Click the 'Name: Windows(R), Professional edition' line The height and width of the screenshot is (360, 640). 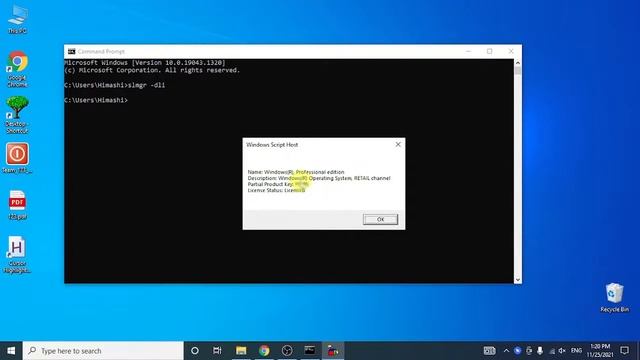[x=296, y=172]
